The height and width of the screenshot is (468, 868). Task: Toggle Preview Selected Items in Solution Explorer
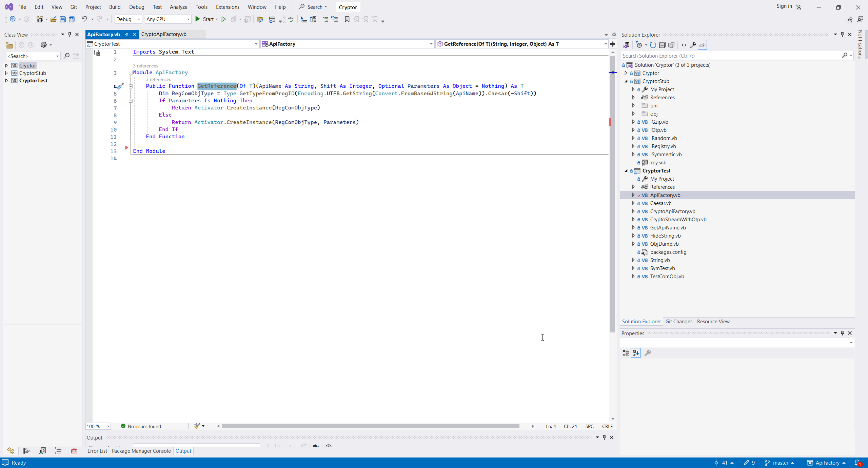tap(702, 45)
